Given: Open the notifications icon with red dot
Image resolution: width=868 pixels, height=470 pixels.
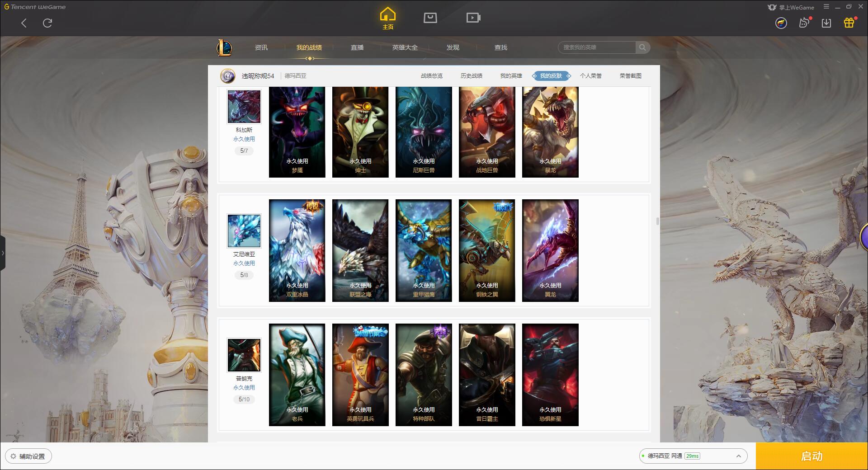Looking at the screenshot, I should pos(804,23).
